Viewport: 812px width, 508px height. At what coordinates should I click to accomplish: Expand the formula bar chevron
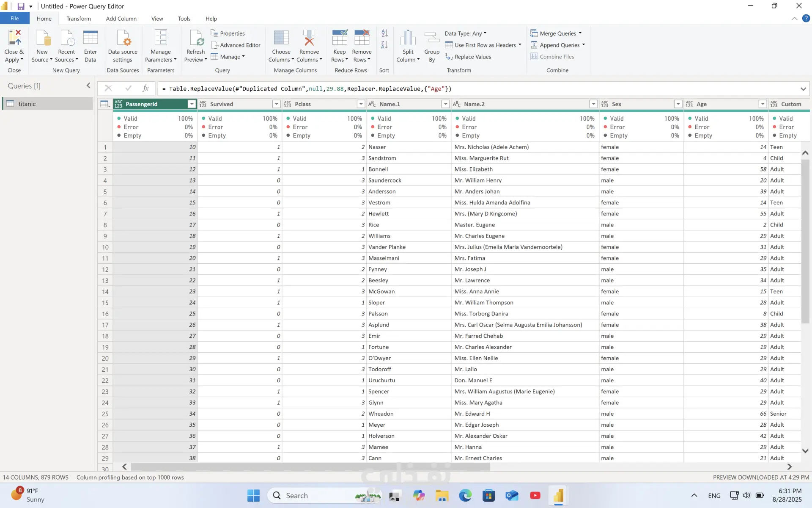803,89
